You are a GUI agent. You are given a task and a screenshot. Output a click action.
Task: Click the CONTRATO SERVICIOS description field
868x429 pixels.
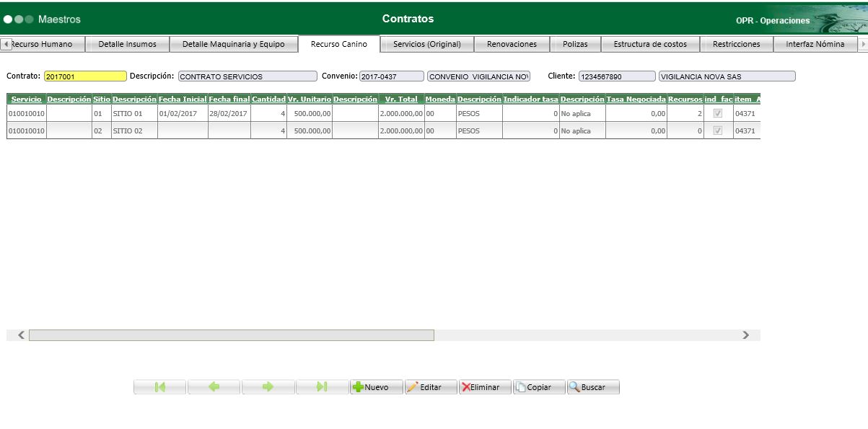[247, 76]
